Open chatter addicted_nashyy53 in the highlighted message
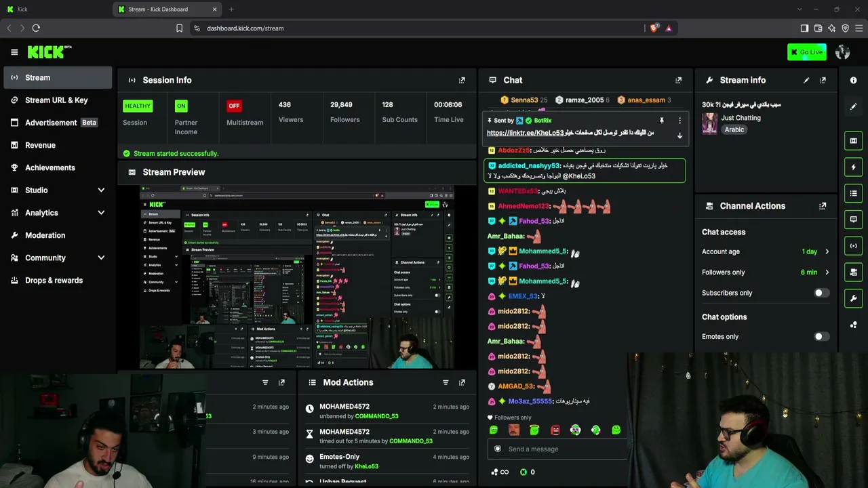868x488 pixels. pos(529,165)
